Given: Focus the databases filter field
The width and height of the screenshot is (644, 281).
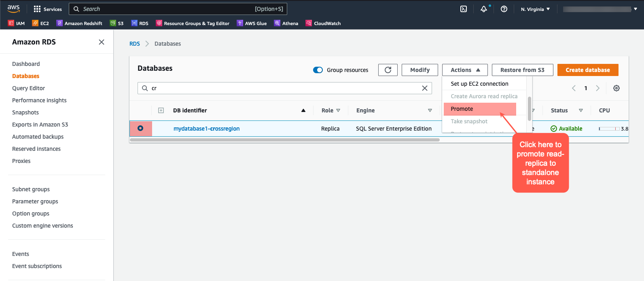Looking at the screenshot, I should point(285,88).
